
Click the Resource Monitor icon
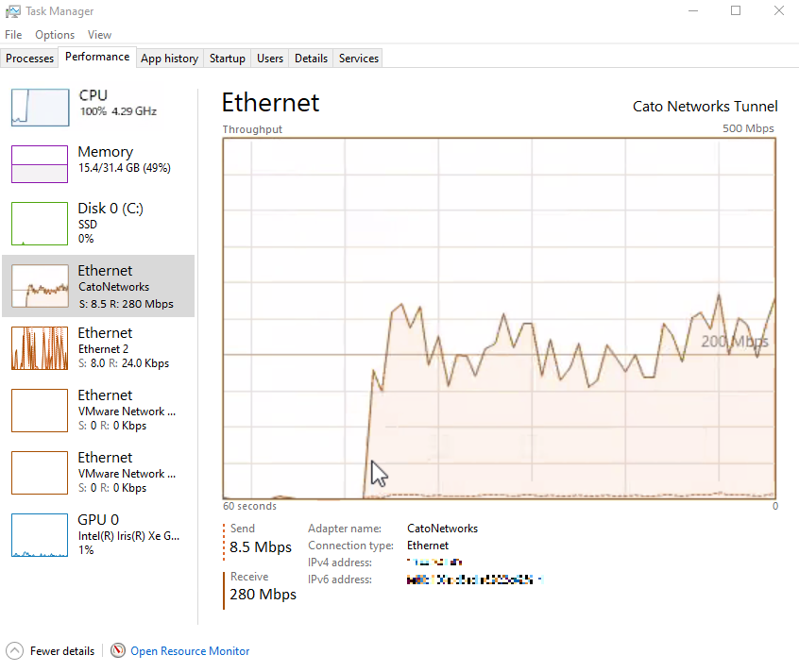click(118, 651)
